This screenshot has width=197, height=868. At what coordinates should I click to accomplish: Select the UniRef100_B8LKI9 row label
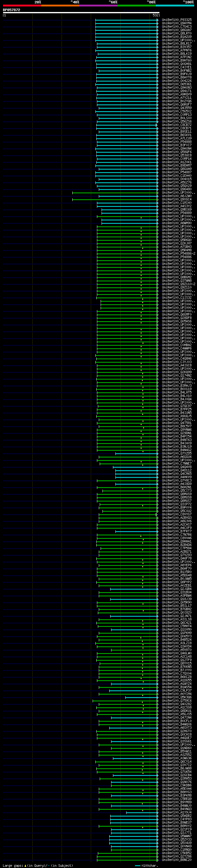point(177,54)
